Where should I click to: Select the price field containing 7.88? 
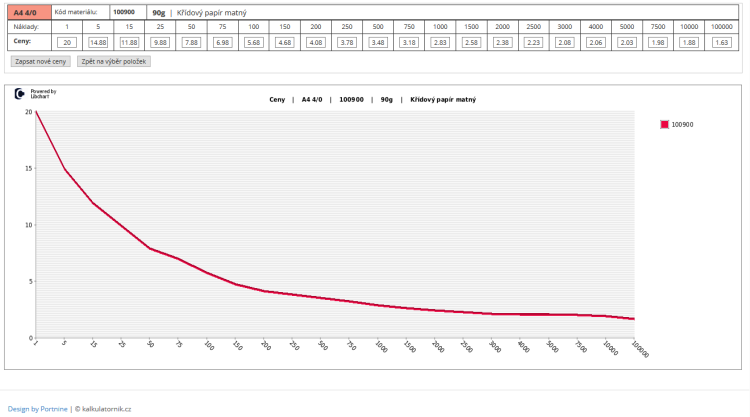coord(191,43)
